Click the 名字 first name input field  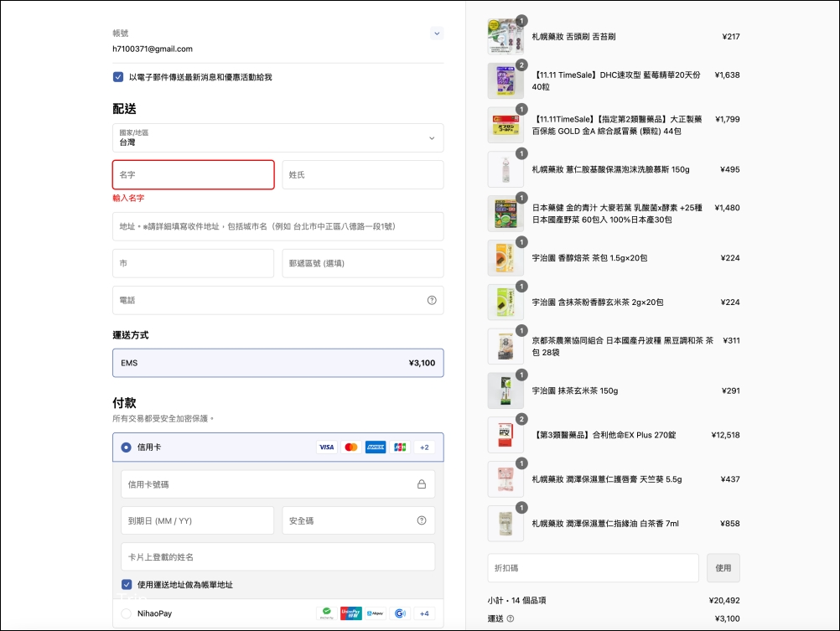pyautogui.click(x=194, y=175)
